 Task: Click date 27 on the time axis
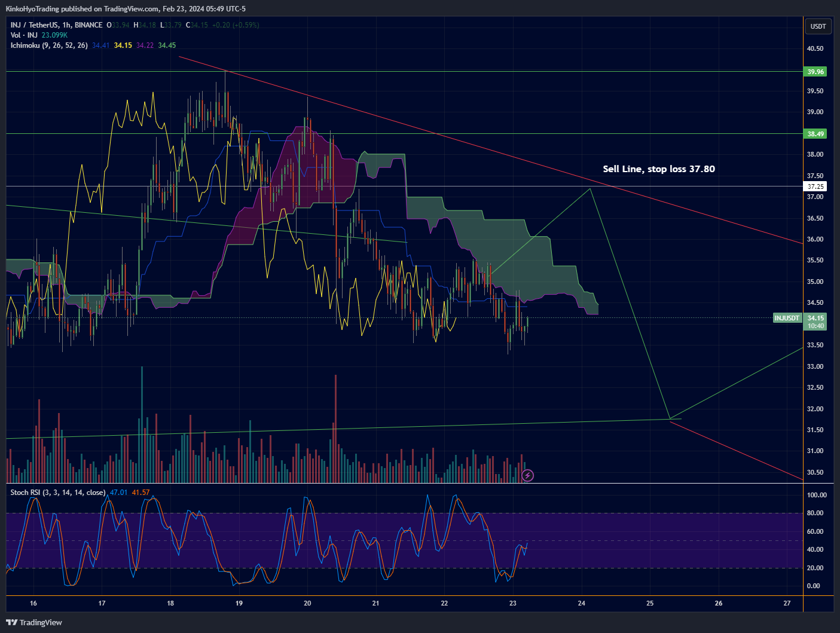[787, 604]
